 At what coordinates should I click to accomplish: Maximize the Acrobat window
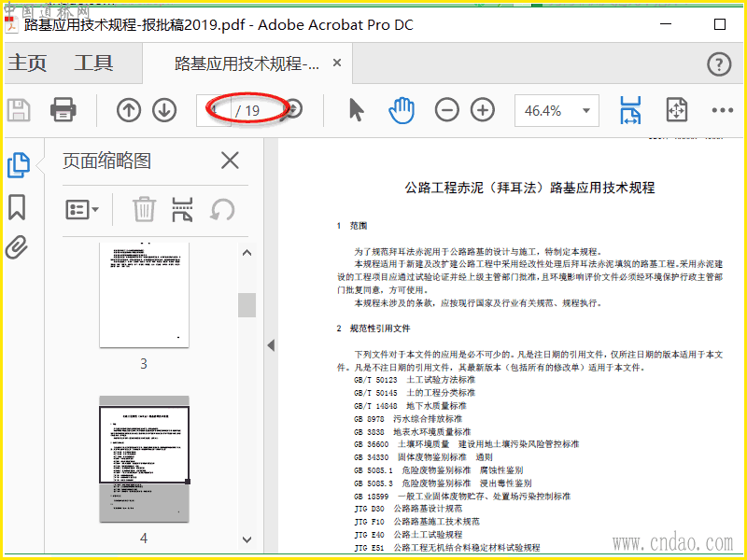(720, 24)
